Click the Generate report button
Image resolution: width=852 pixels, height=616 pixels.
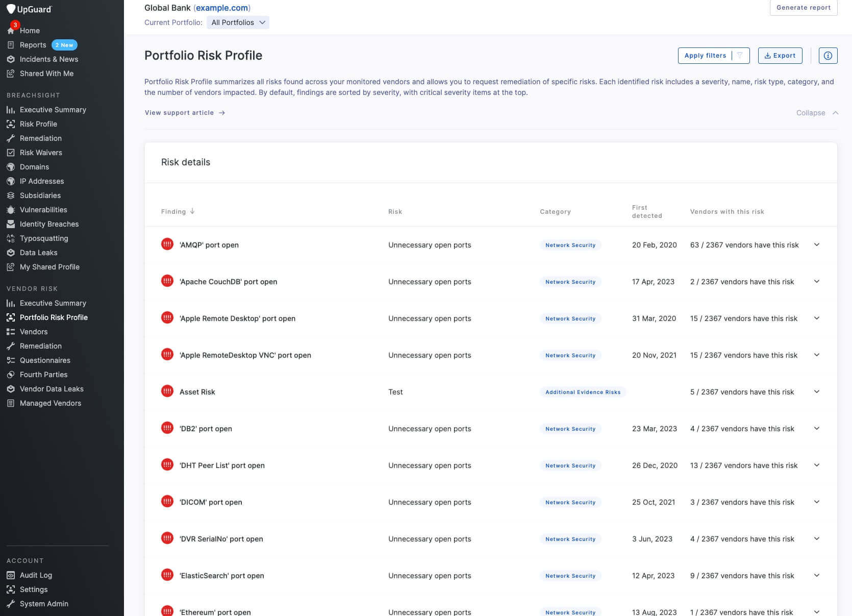click(804, 8)
